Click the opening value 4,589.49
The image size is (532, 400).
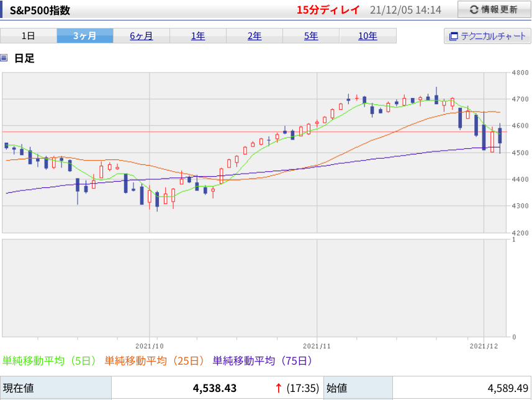coord(508,388)
